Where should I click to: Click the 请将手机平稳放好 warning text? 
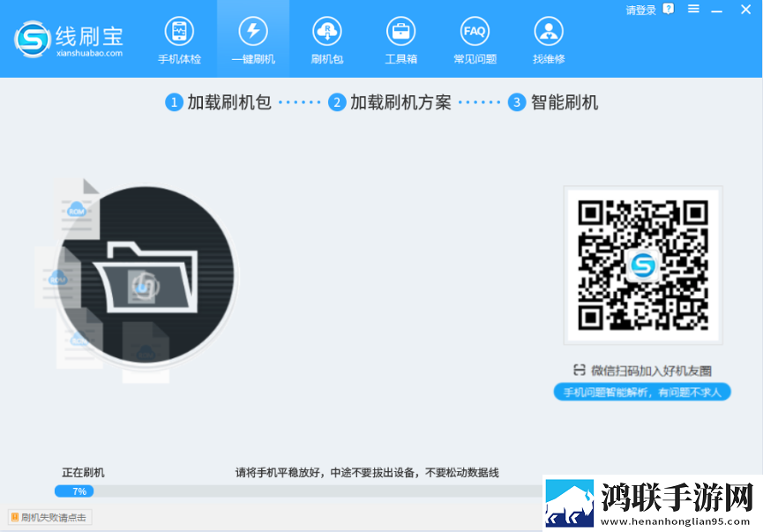pos(367,473)
